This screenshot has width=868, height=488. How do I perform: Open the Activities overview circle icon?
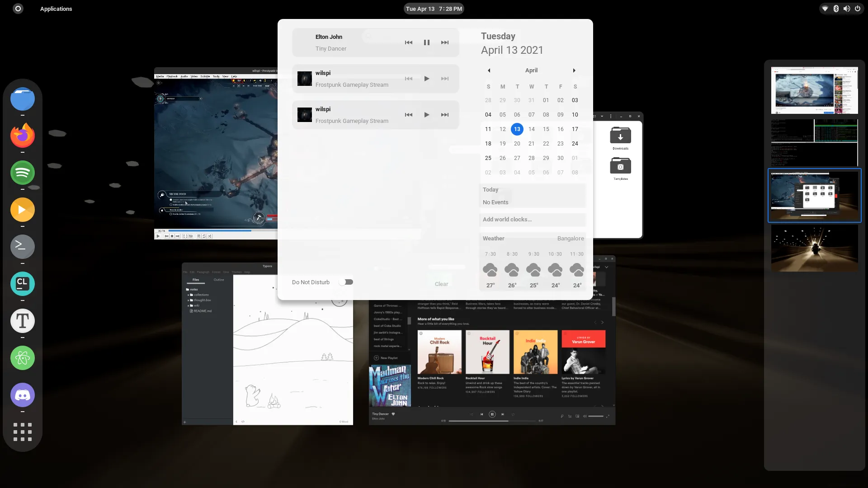(18, 9)
